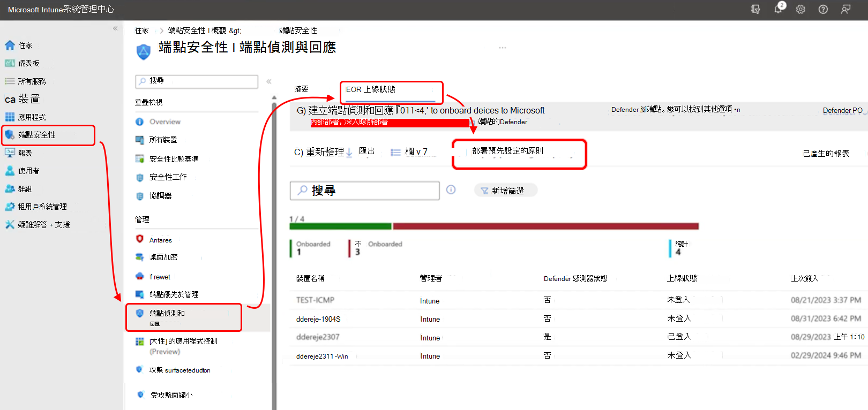
Task: Collapse the blade menu chevron beside search
Action: coord(269,81)
